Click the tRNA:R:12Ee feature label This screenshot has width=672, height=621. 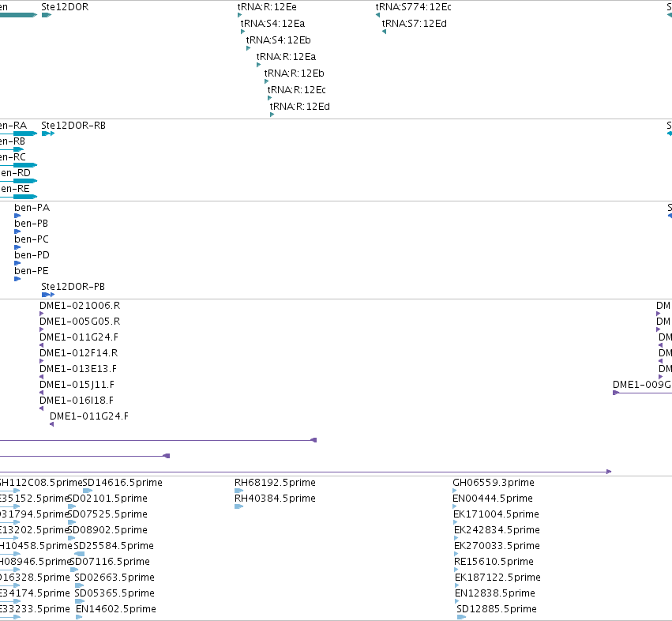267,7
